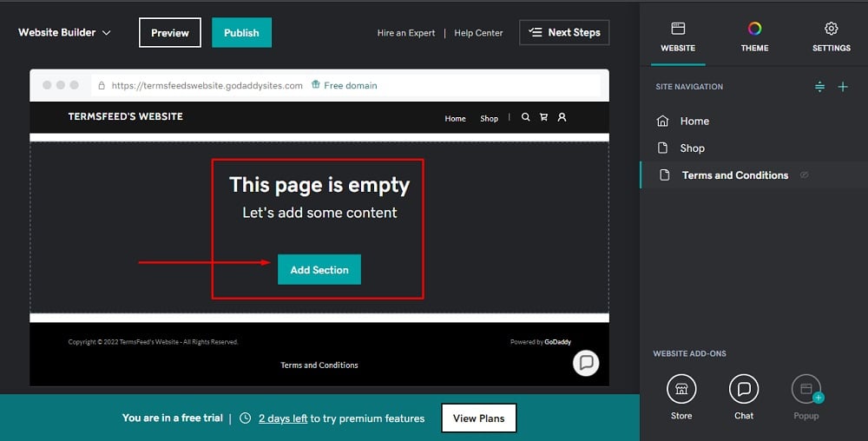Click the GoDaddy powered-by link

(x=557, y=342)
